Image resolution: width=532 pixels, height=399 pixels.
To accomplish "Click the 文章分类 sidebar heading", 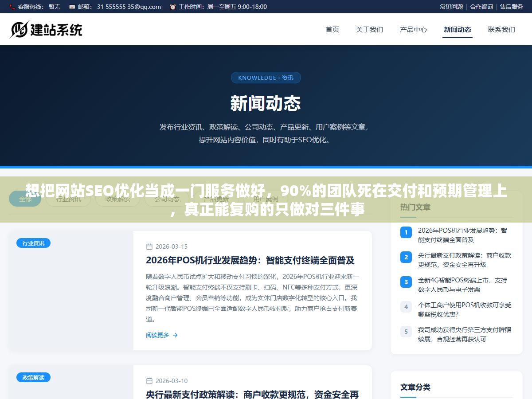I will pyautogui.click(x=415, y=387).
